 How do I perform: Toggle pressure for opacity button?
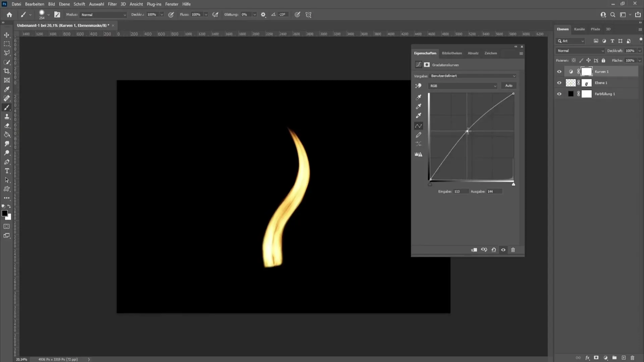(171, 15)
